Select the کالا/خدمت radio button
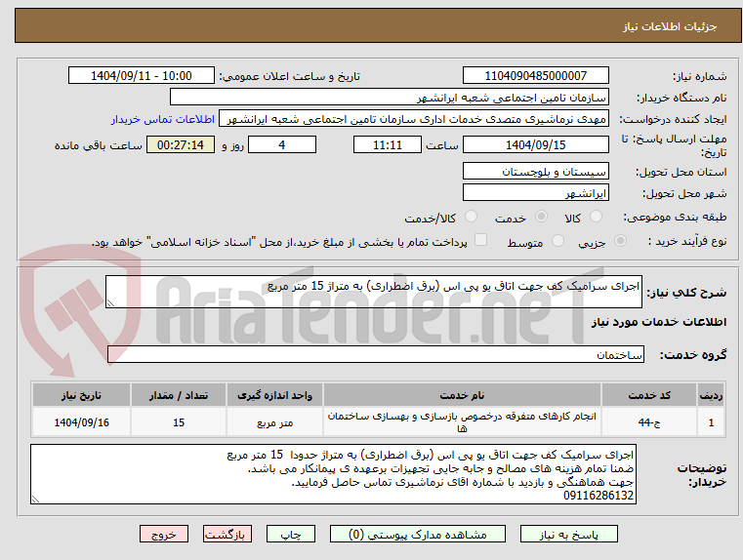Screen dimensions: 743x560 coord(471,217)
